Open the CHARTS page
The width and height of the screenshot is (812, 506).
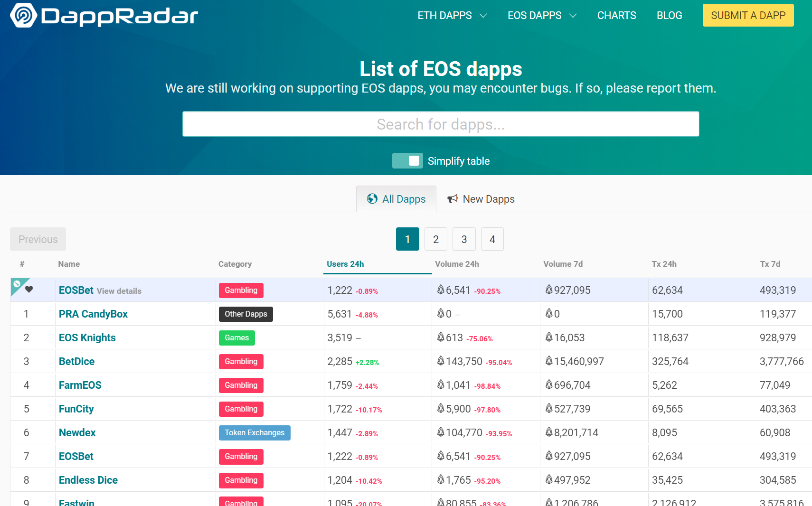616,15
